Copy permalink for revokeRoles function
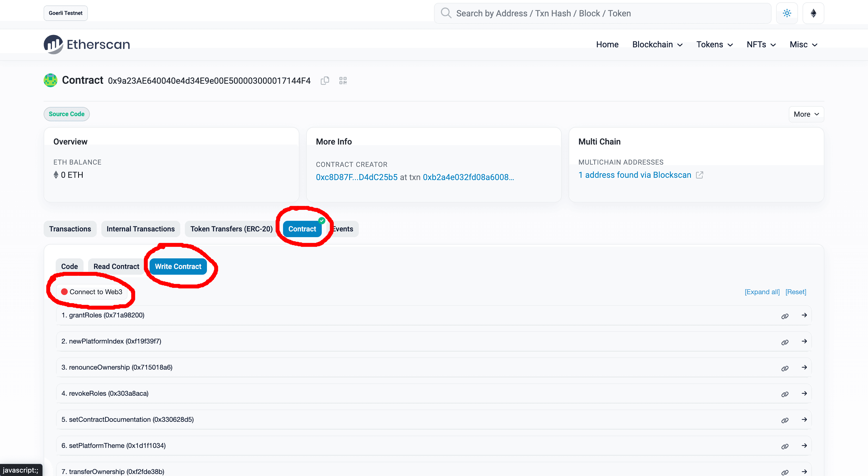Viewport: 868px width, 476px height. (x=785, y=394)
